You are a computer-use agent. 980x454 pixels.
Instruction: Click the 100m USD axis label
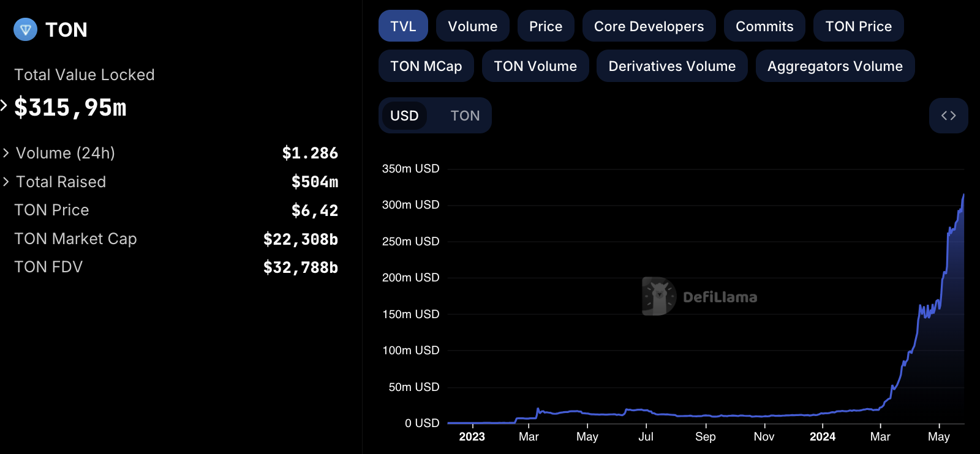[x=410, y=350]
